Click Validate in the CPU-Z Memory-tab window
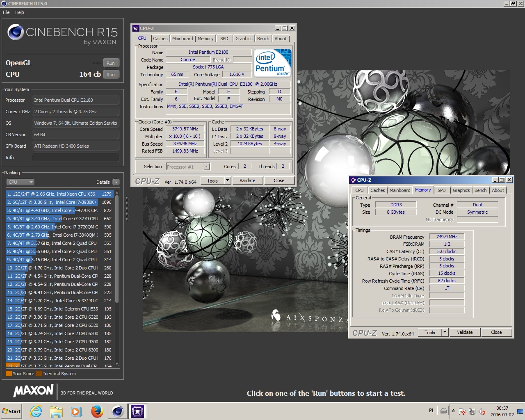This screenshot has height=420, width=525. (x=465, y=333)
